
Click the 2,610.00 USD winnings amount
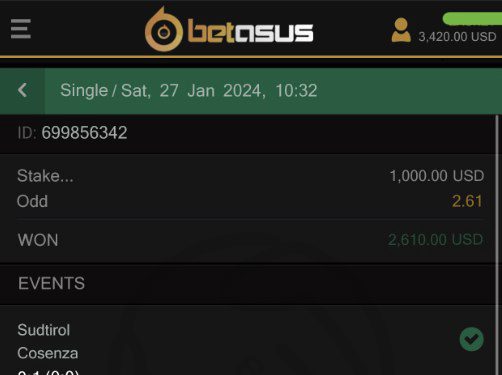coord(435,240)
